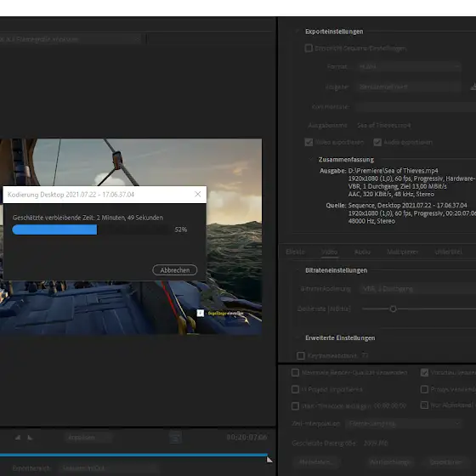Switch to the Multiplexer tab

403,252
